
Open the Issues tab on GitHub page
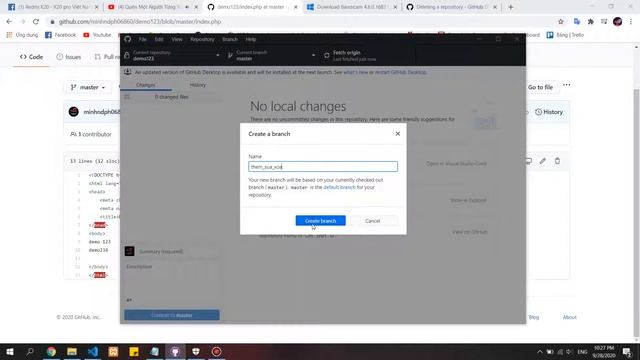[x=69, y=57]
